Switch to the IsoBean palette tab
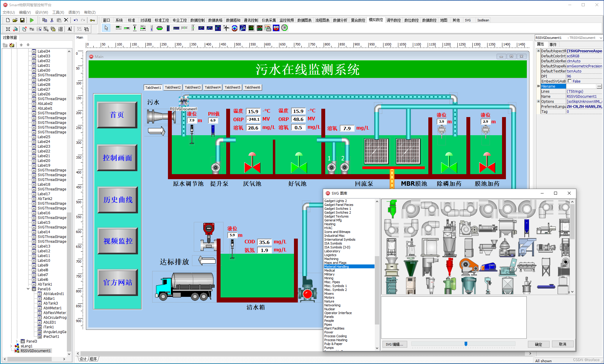 pyautogui.click(x=483, y=20)
